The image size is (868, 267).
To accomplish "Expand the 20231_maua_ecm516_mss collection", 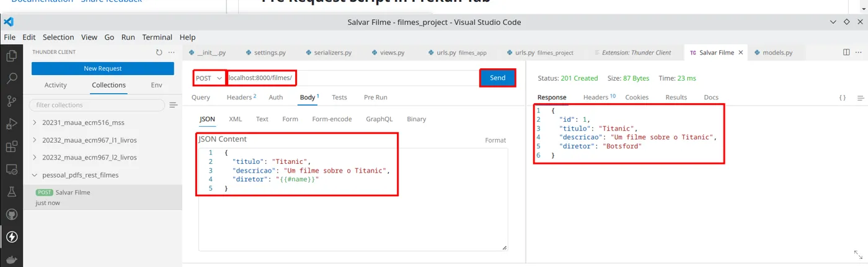I will point(34,123).
